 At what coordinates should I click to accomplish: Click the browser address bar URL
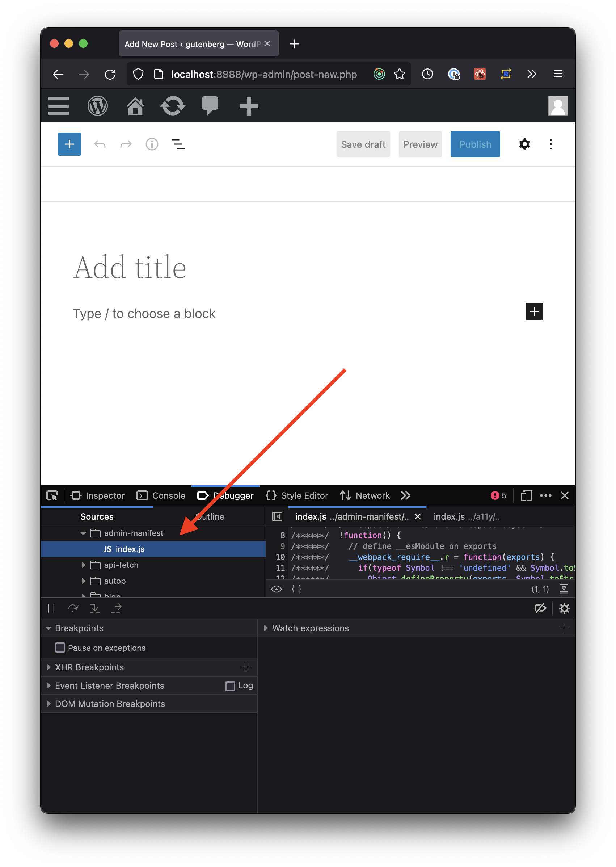(264, 74)
